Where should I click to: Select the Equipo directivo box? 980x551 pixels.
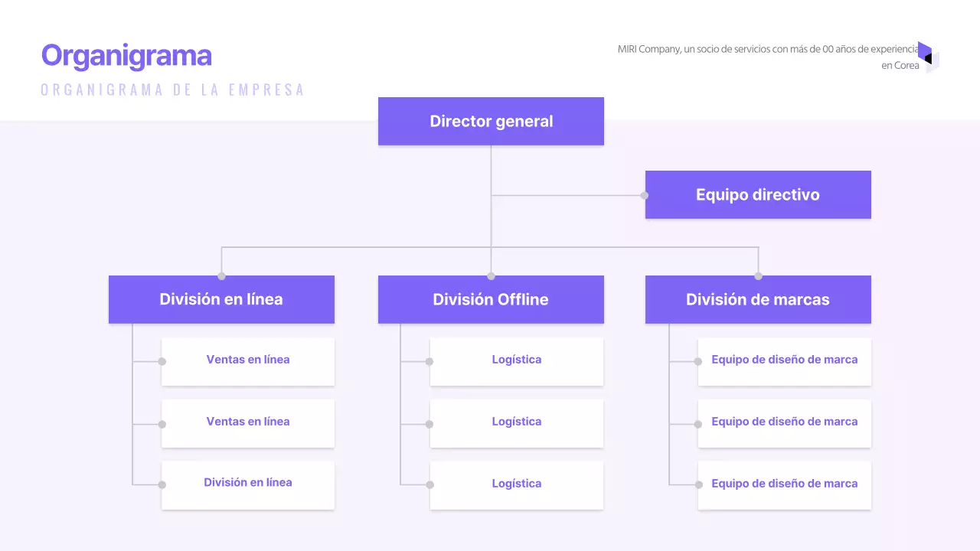[758, 194]
